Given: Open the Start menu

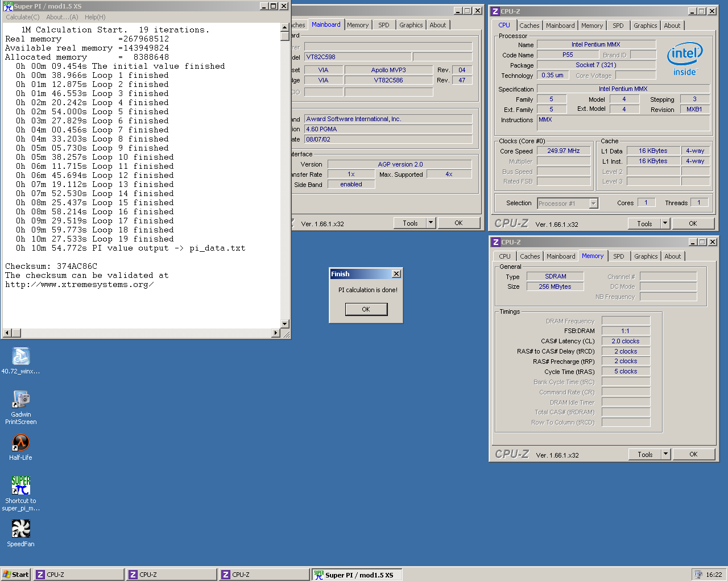Looking at the screenshot, I should click(15, 575).
